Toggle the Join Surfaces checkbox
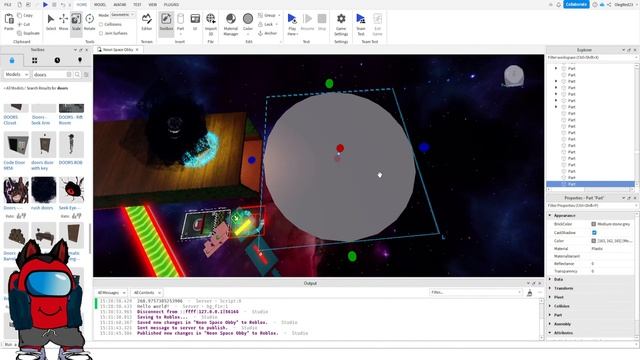The image size is (640, 360). [101, 33]
